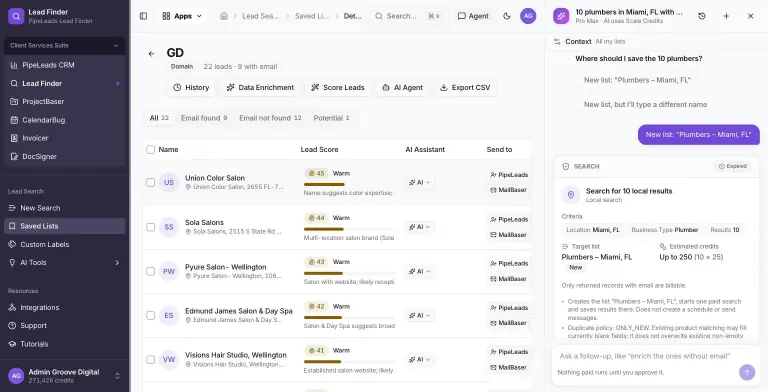Expand Admin Groove Digital account menu
Viewport: 768px width, 392px height.
[x=64, y=376]
